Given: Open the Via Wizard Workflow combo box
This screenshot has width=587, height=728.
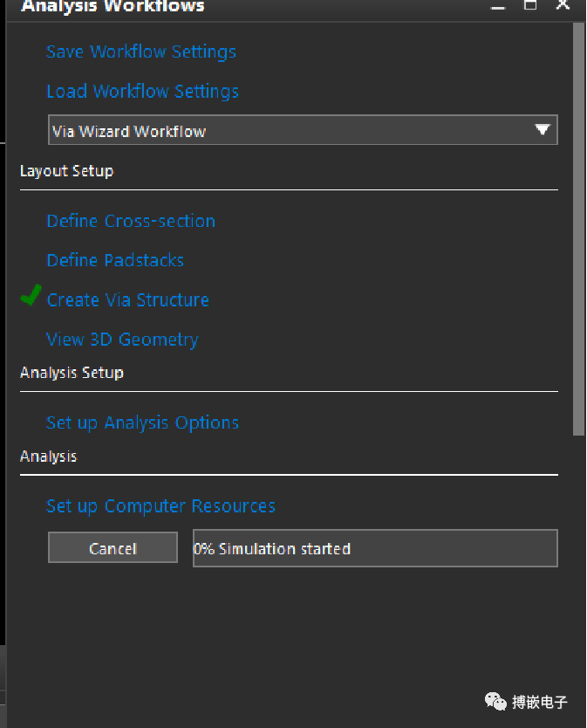Looking at the screenshot, I should pyautogui.click(x=303, y=130).
